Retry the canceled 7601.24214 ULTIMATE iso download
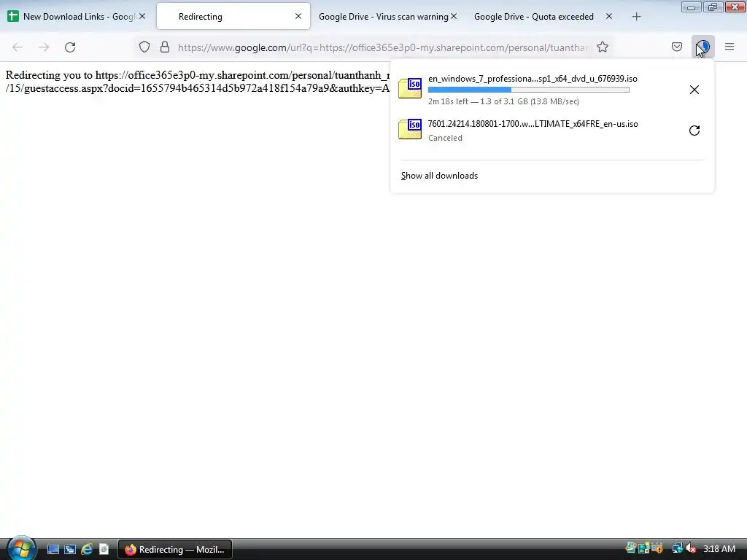 [694, 131]
